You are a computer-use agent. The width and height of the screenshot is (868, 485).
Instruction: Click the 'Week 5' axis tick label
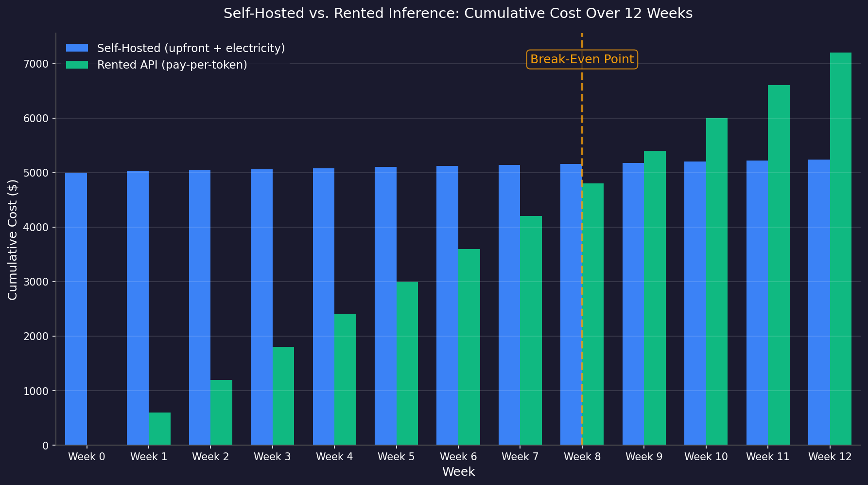(x=396, y=457)
